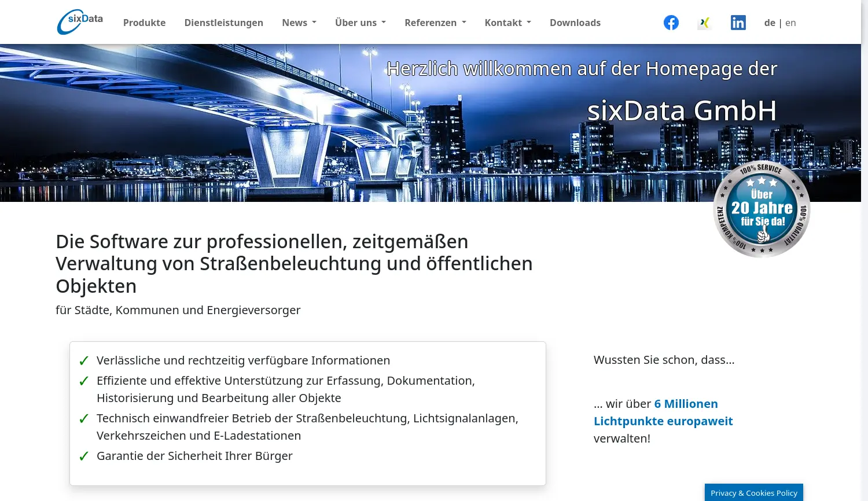Open the Referenzen dropdown menu
The width and height of the screenshot is (868, 501).
tap(435, 23)
